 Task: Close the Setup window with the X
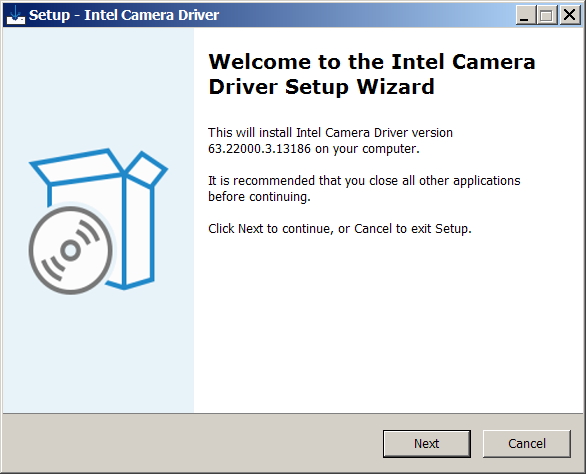tap(569, 15)
